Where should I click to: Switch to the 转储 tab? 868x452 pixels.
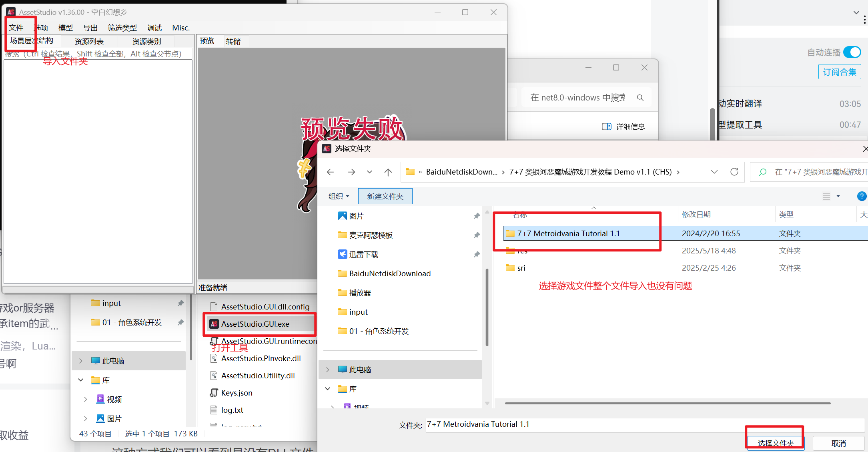(x=233, y=41)
